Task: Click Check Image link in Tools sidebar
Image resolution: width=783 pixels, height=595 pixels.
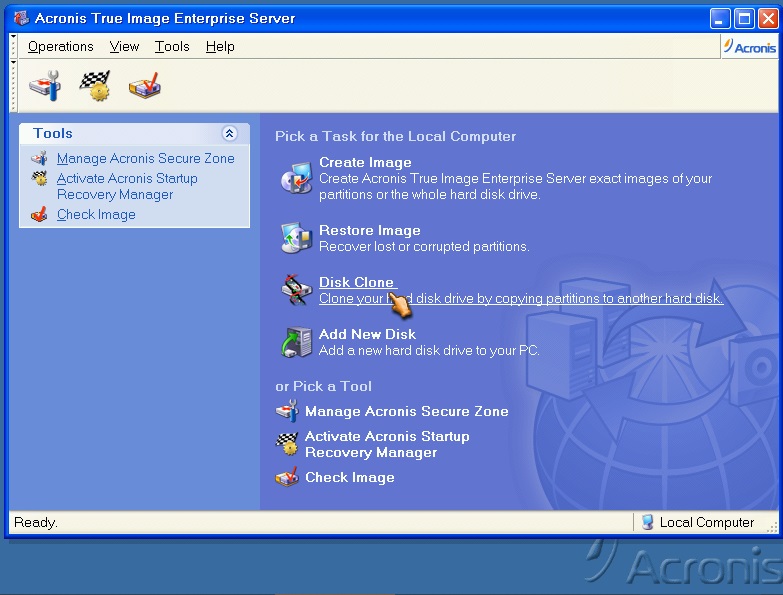Action: [x=96, y=215]
